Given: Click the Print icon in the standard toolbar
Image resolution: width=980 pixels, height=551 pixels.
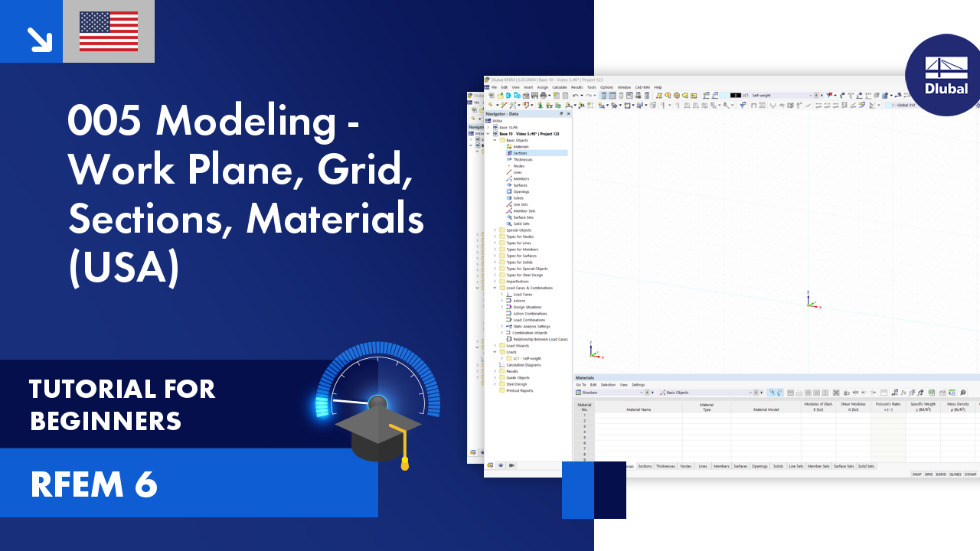Looking at the screenshot, I should [544, 95].
